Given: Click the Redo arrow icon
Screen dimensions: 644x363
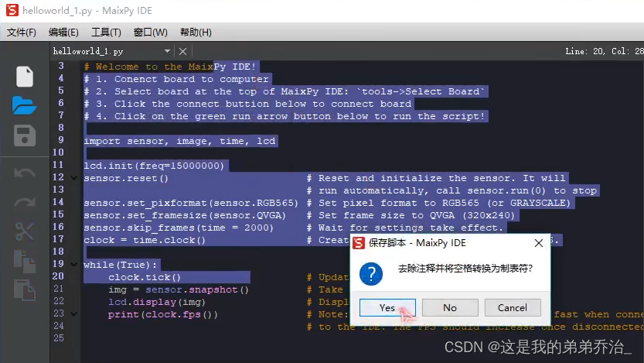Looking at the screenshot, I should (25, 202).
